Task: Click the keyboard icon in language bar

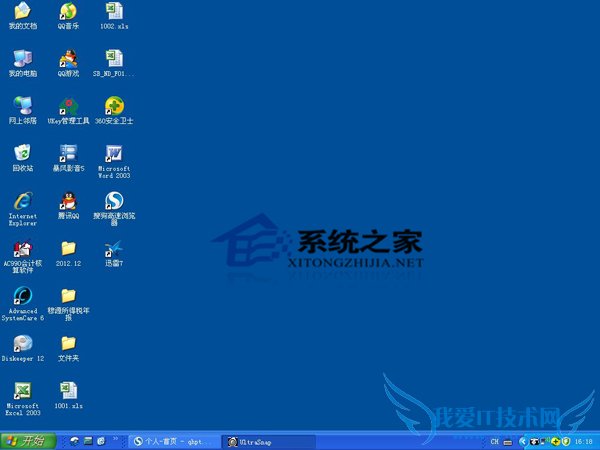Action: coord(507,442)
